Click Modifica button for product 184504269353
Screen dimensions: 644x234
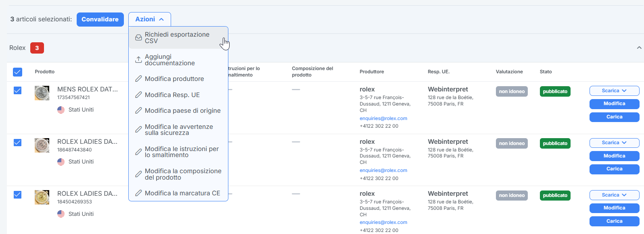coord(615,208)
